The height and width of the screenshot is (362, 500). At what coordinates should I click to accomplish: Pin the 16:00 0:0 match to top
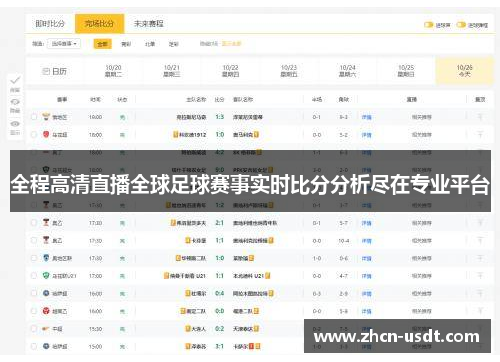pyautogui.click(x=480, y=311)
